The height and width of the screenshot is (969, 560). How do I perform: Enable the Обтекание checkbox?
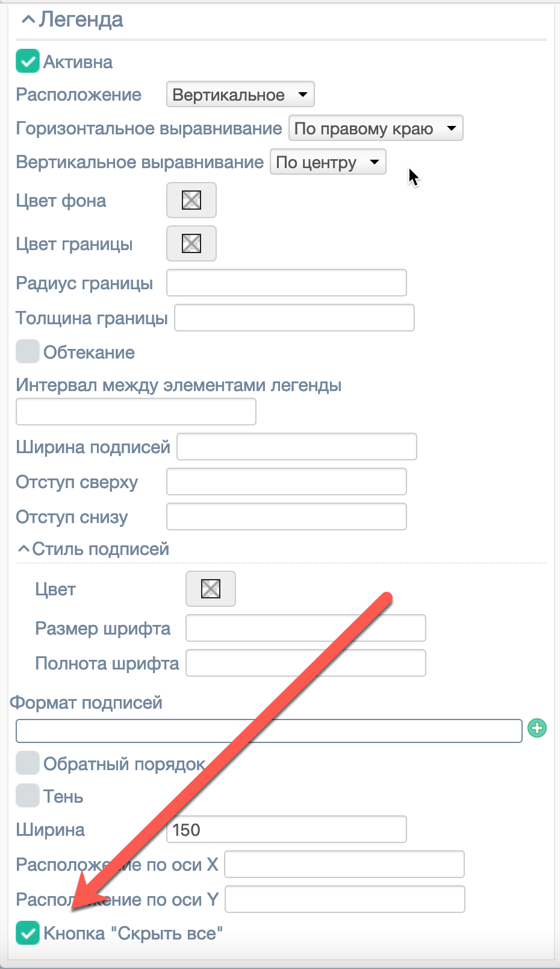(28, 352)
